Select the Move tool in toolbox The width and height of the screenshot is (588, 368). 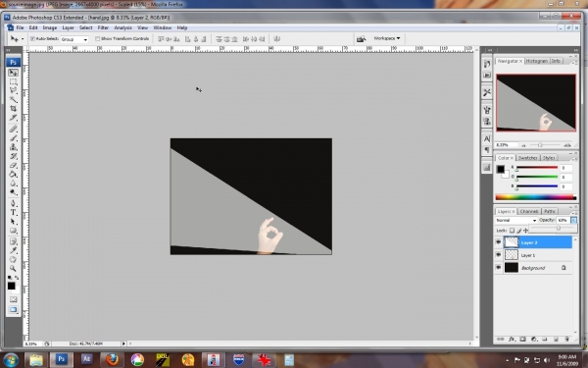[x=13, y=73]
